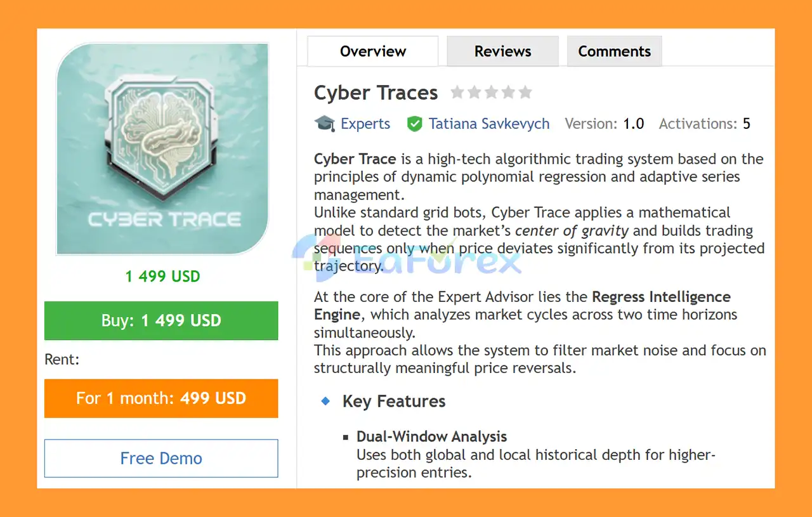Click the third rating star
Screen dimensions: 812x517
492,93
